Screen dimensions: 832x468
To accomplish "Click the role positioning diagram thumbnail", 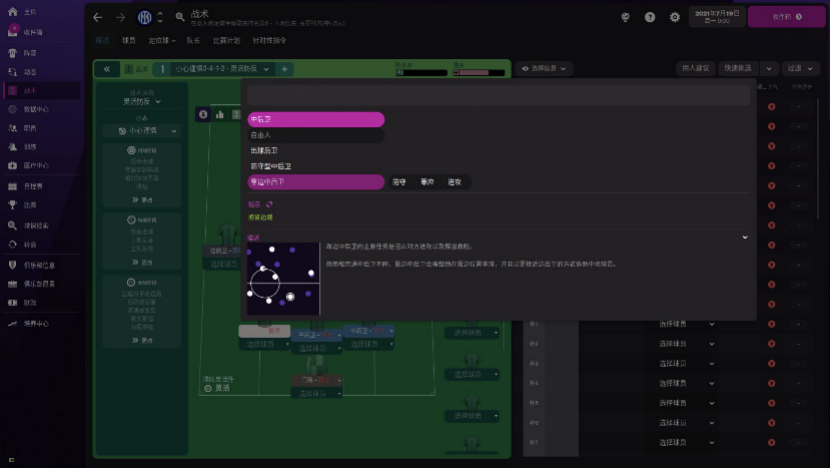I will coord(283,279).
